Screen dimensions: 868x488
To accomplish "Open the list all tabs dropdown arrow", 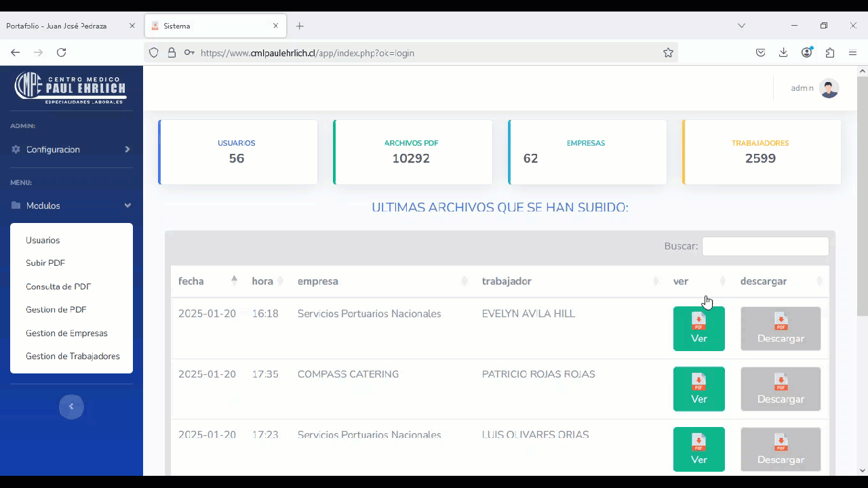I will (741, 26).
